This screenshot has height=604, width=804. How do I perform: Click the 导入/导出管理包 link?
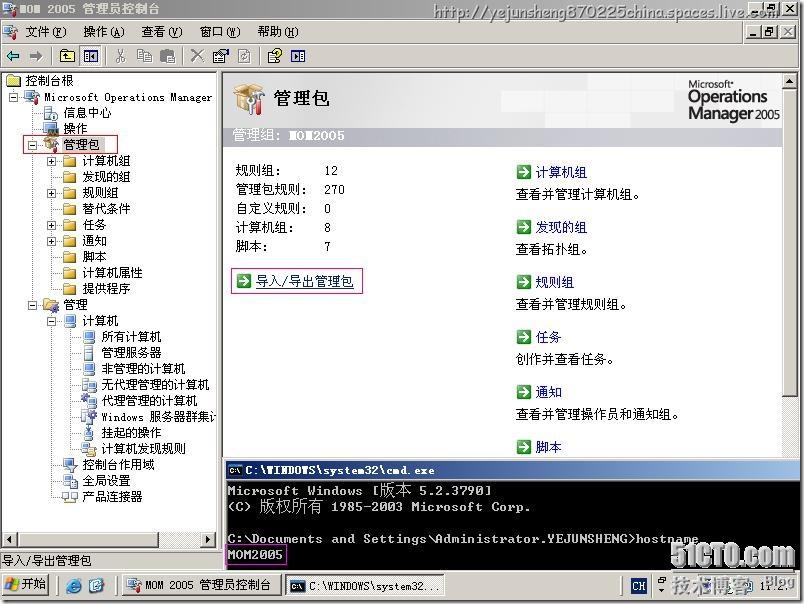(305, 281)
